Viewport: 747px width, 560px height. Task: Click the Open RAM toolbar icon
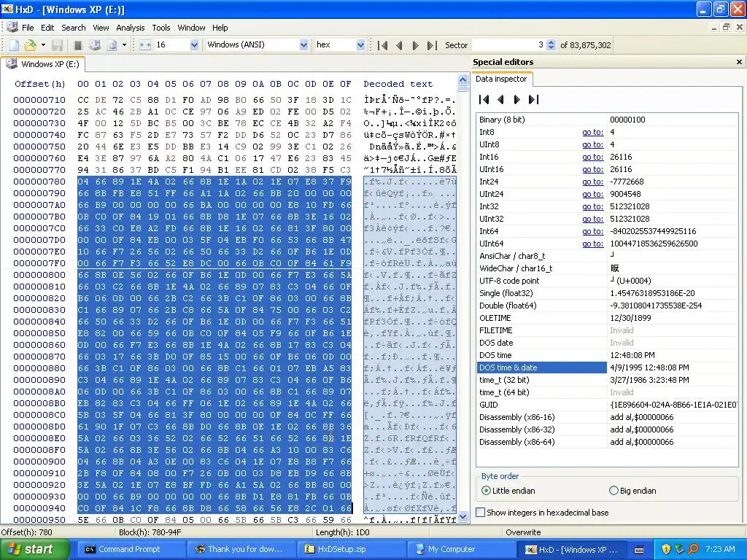[x=78, y=45]
